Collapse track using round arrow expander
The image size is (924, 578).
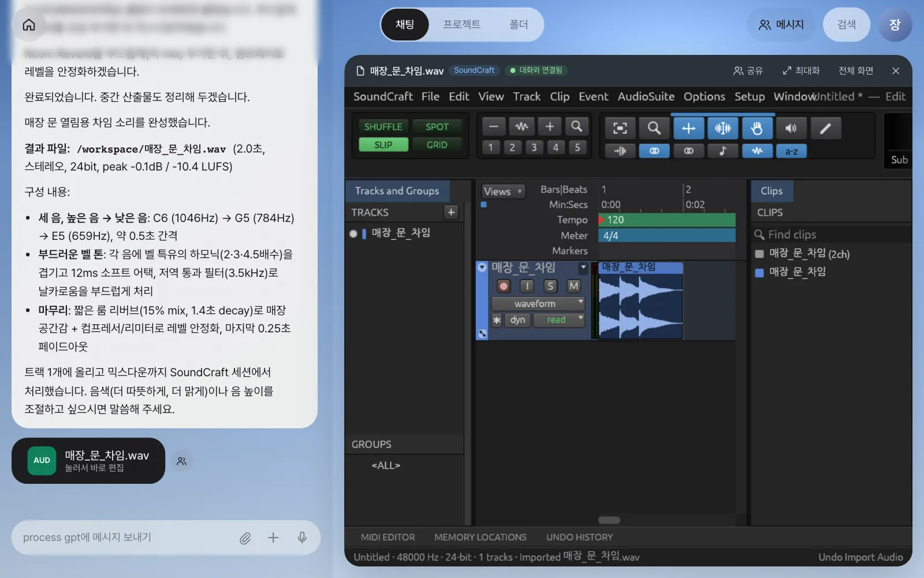482,267
